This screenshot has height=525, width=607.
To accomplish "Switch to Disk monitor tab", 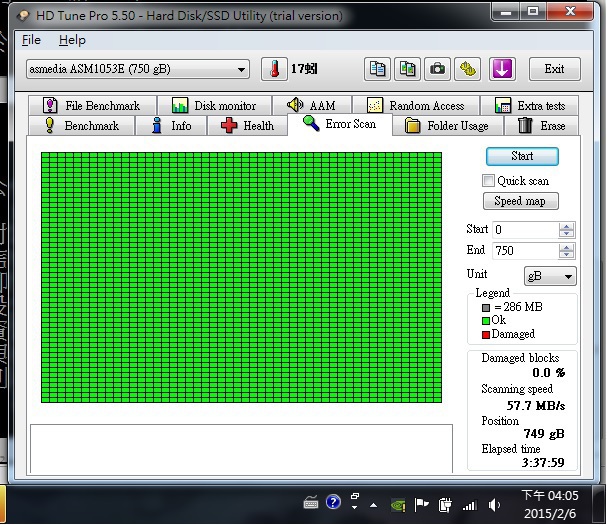I will 215,105.
